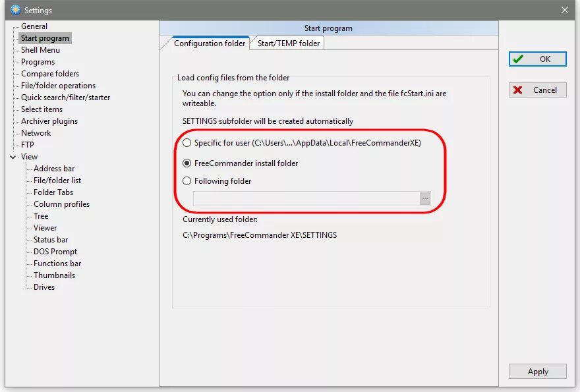Click the browse ellipsis button for folder path
580x392 pixels.
pos(425,198)
